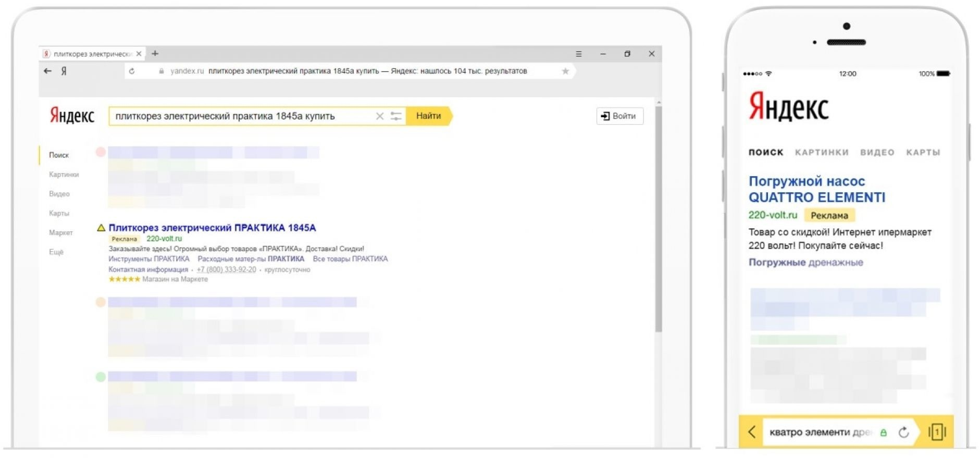Click the back arrow in desktop browser
The image size is (980, 458).
pyautogui.click(x=47, y=71)
